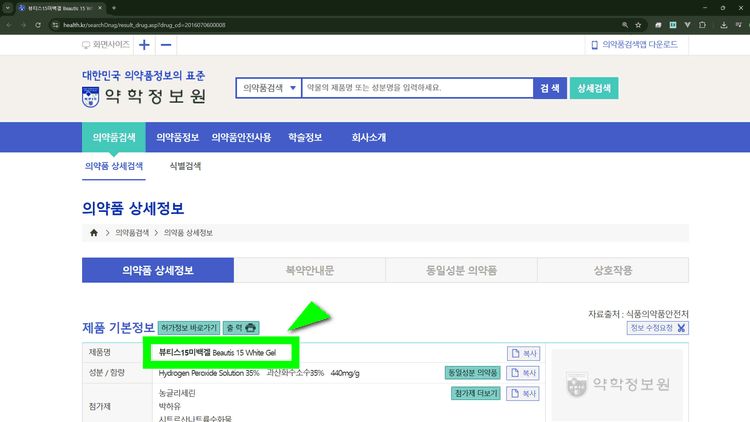Switch to the 복약안내문 tab
Image resolution: width=750 pixels, height=422 pixels.
pos(310,270)
